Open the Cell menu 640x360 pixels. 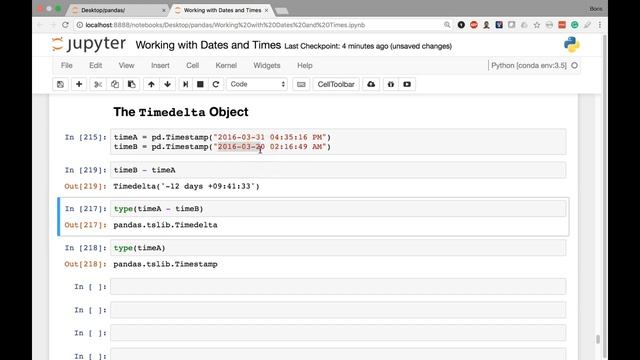pyautogui.click(x=192, y=65)
